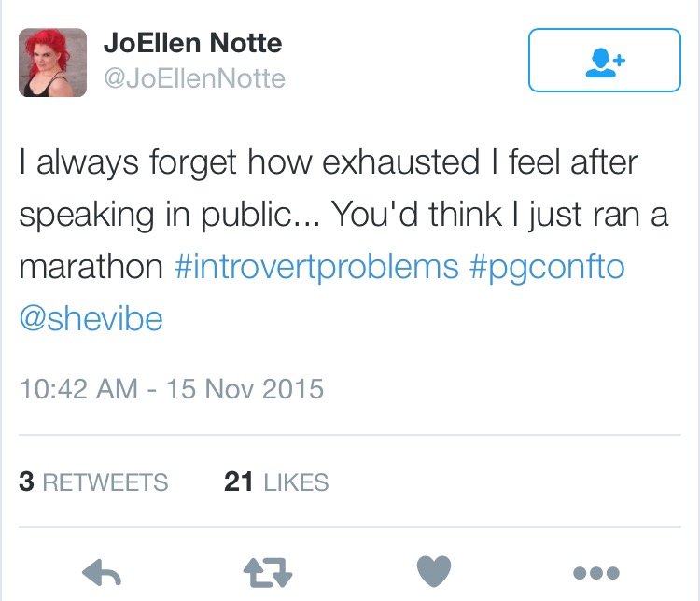700x601 pixels.
Task: Open JoEllen Notte's profile picture
Action: click(52, 63)
